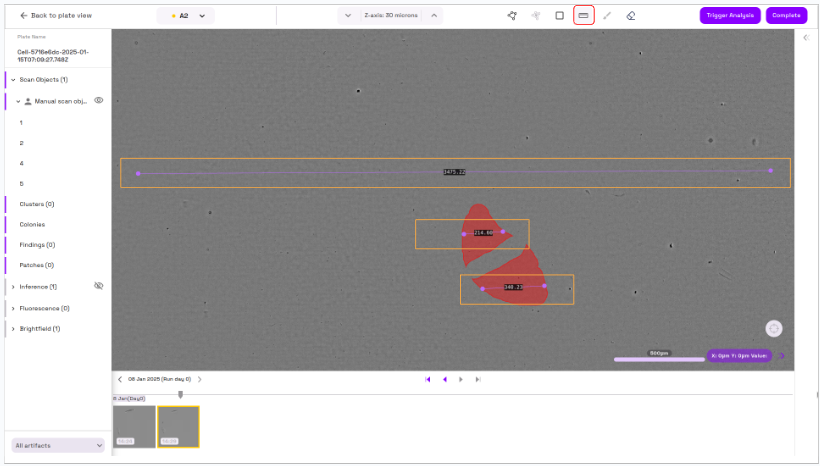Open the A2 well selector dropdown
This screenshot has width=820, height=466.
186,16
